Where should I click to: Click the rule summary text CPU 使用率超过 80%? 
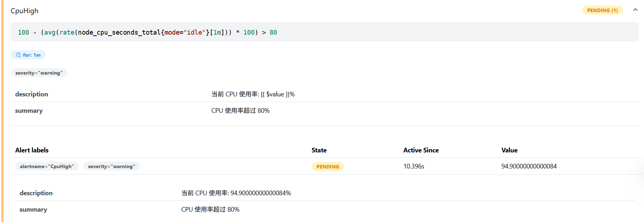click(240, 111)
